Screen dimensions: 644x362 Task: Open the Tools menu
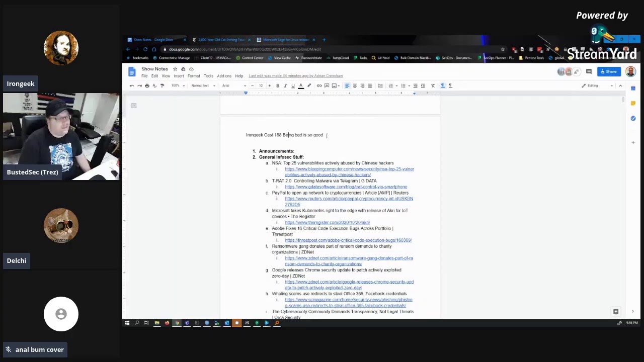[x=208, y=76]
